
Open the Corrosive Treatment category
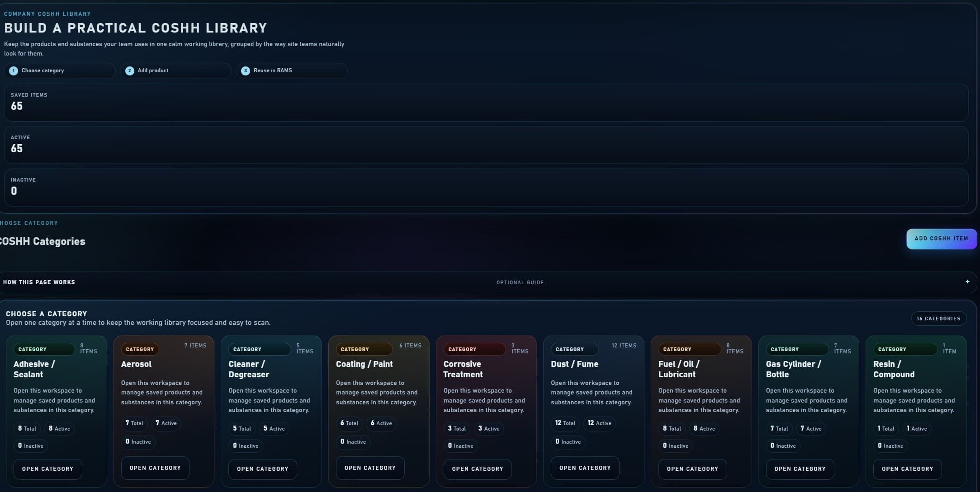[x=478, y=469]
